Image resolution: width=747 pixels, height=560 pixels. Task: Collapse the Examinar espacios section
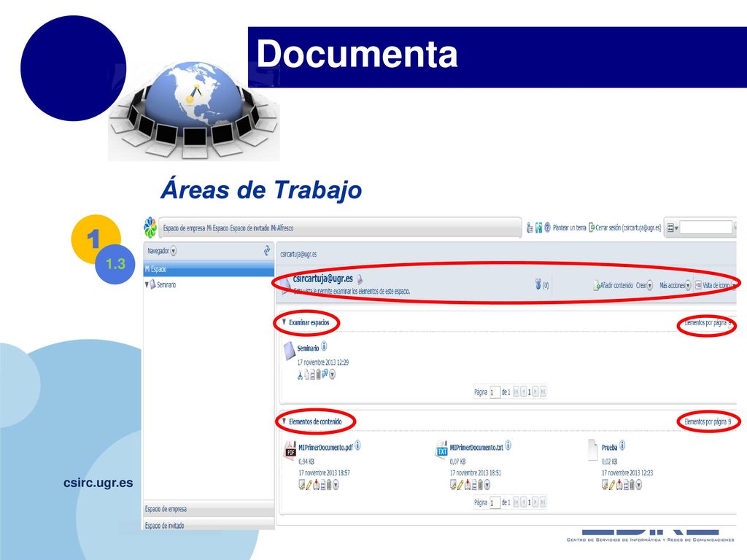[x=285, y=322]
